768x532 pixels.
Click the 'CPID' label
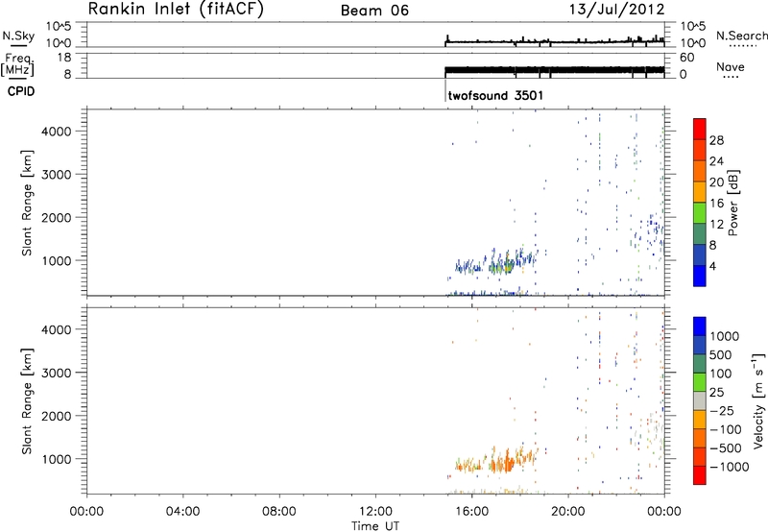21,91
